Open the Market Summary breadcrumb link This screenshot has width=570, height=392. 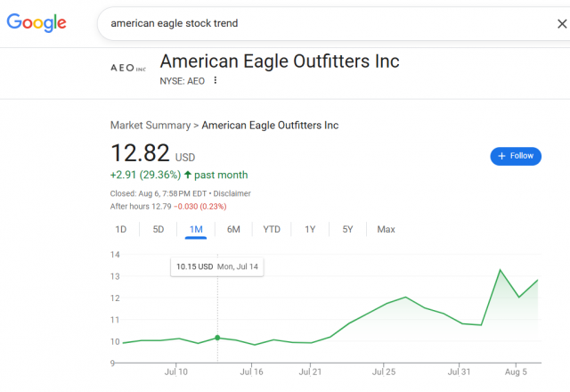(x=151, y=125)
